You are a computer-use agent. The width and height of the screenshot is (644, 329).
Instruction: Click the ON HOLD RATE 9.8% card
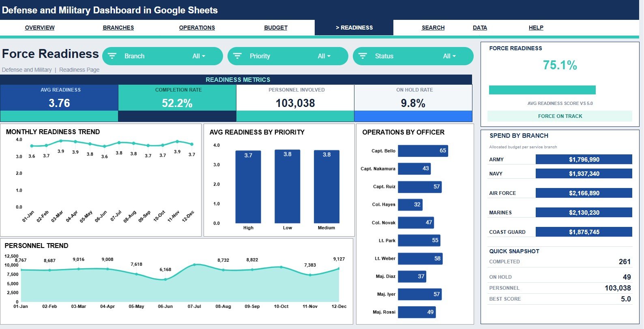point(413,103)
